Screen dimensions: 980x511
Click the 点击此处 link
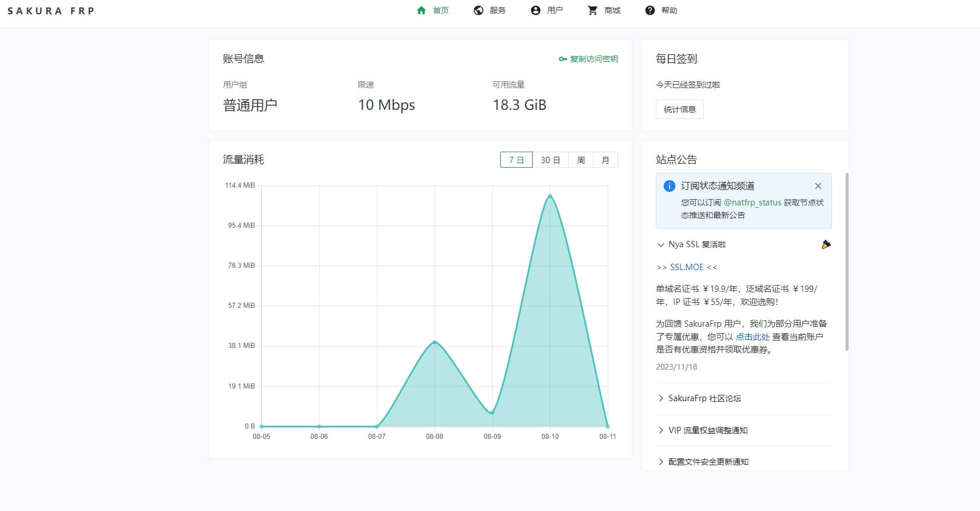point(752,337)
